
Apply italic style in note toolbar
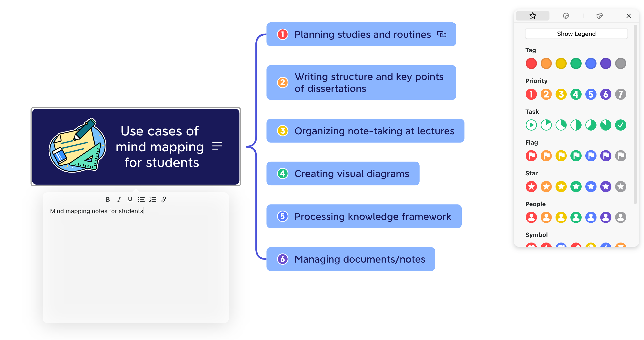119,199
